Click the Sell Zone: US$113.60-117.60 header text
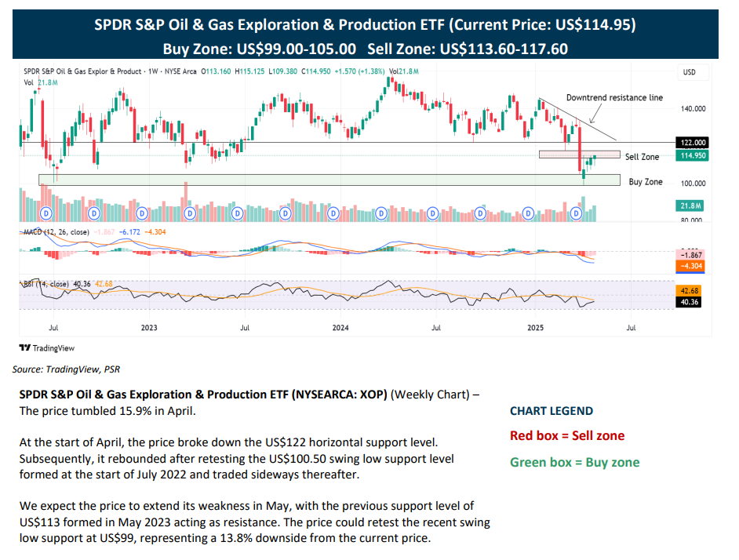 click(x=468, y=49)
